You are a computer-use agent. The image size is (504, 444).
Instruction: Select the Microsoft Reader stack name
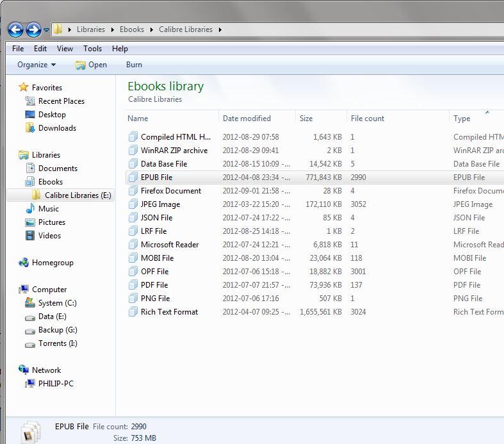170,245
